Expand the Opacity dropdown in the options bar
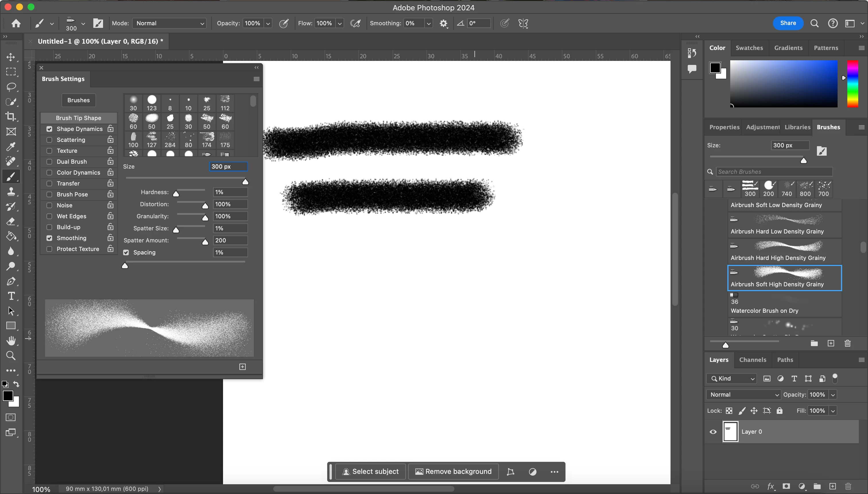The image size is (868, 494). point(268,24)
